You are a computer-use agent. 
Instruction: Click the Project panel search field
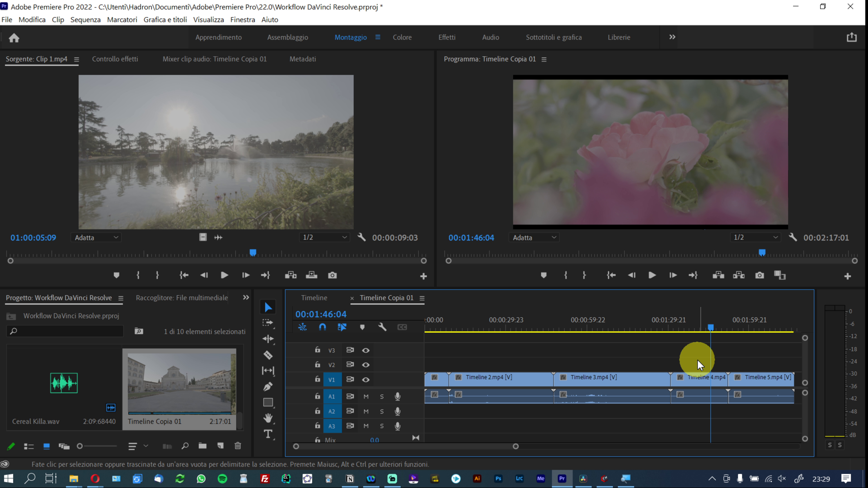pos(65,331)
